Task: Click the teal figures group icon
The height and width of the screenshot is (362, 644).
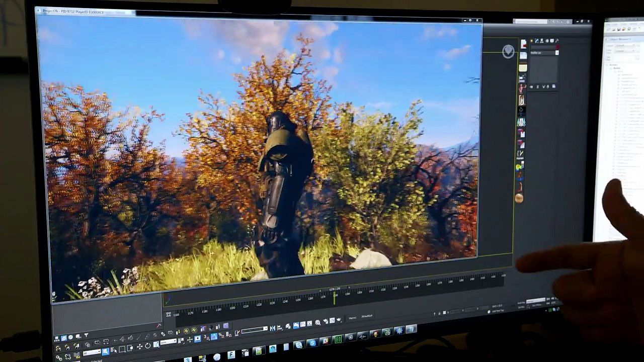Action: coord(521,122)
